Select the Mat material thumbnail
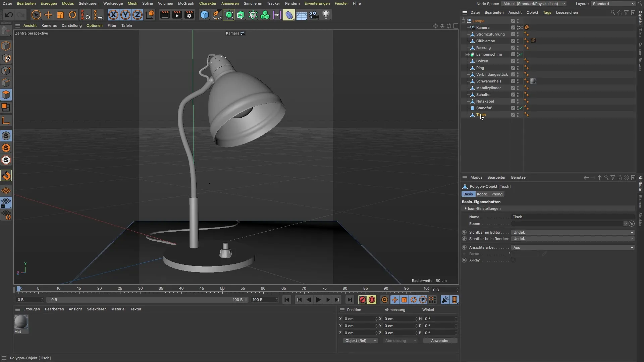The image size is (644, 362). pyautogui.click(x=21, y=322)
